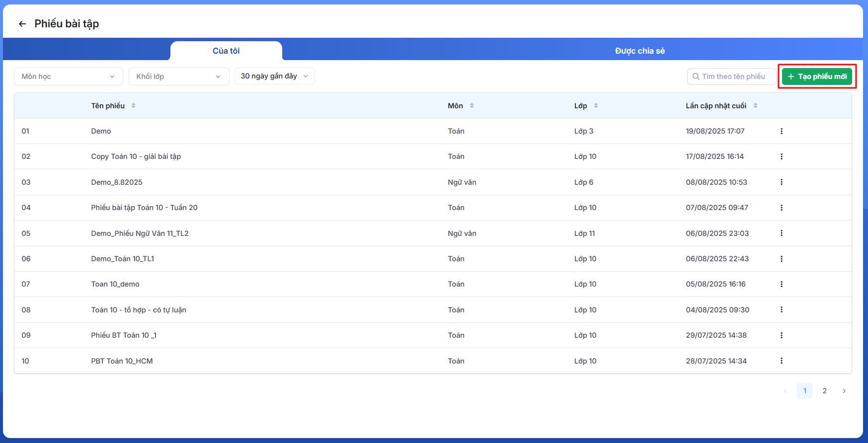Expand the Môn học dropdown

[x=68, y=76]
